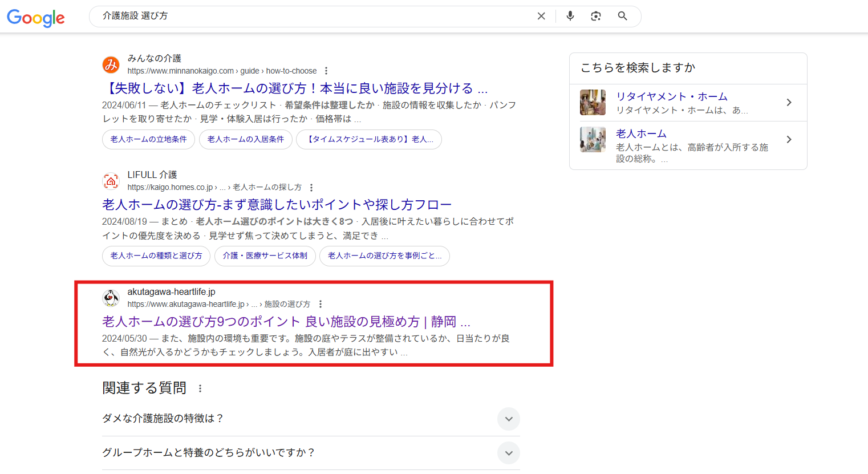Open 老人ホームの選び方9つのポイント result
Image resolution: width=868 pixels, height=474 pixels.
[286, 322]
